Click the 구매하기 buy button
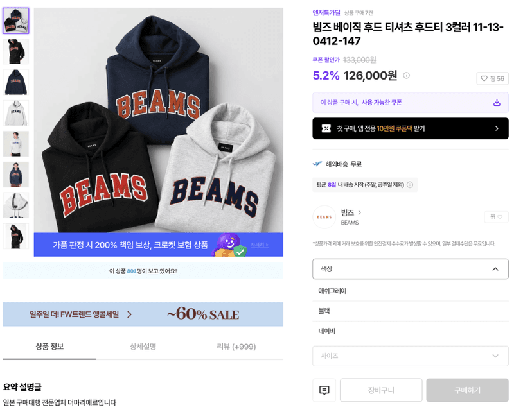The image size is (532, 412). pyautogui.click(x=467, y=390)
